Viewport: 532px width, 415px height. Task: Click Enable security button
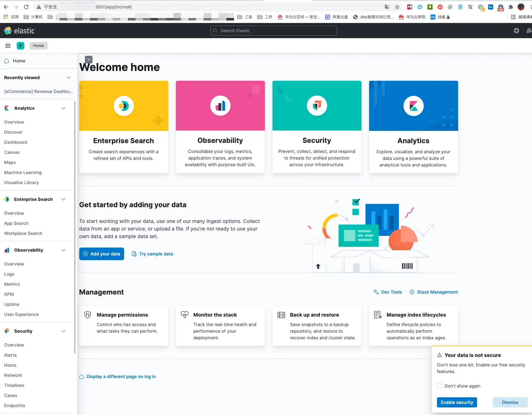point(457,402)
